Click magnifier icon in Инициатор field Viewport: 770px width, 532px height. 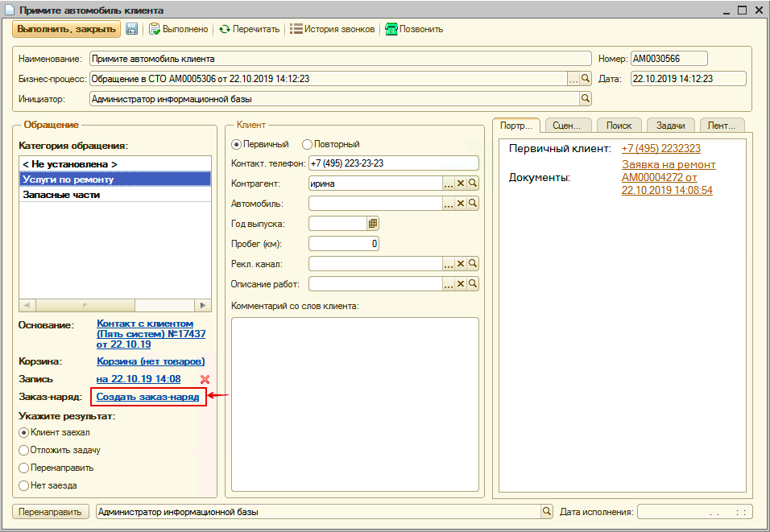[x=586, y=99]
